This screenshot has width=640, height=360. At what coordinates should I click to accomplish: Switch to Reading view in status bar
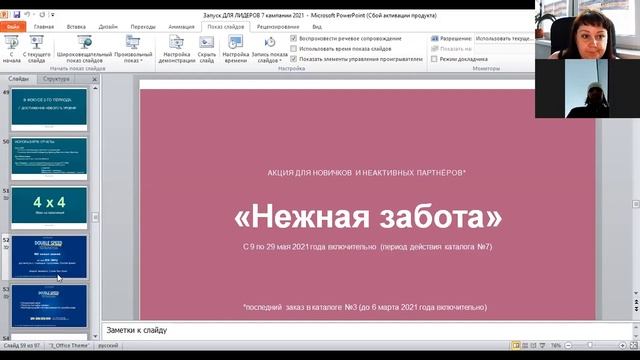(533, 346)
